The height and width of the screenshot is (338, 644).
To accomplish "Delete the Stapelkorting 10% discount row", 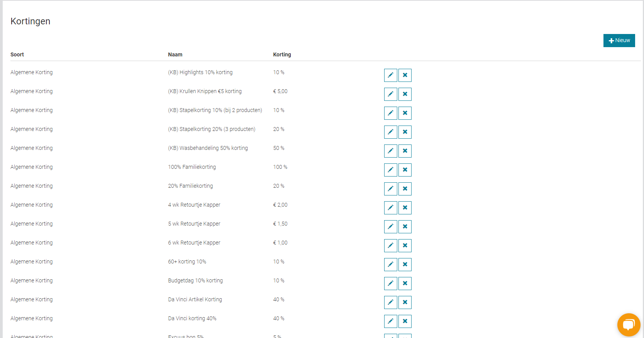I will [405, 113].
